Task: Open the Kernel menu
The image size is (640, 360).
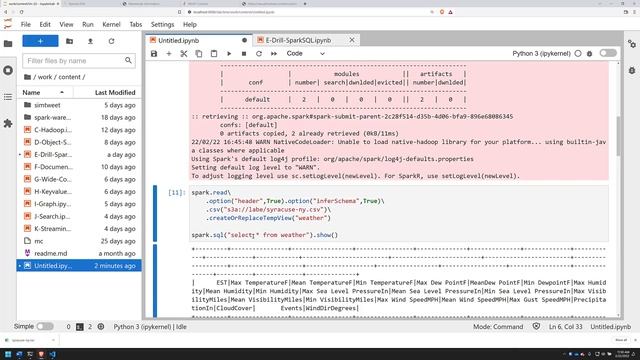Action: click(111, 24)
